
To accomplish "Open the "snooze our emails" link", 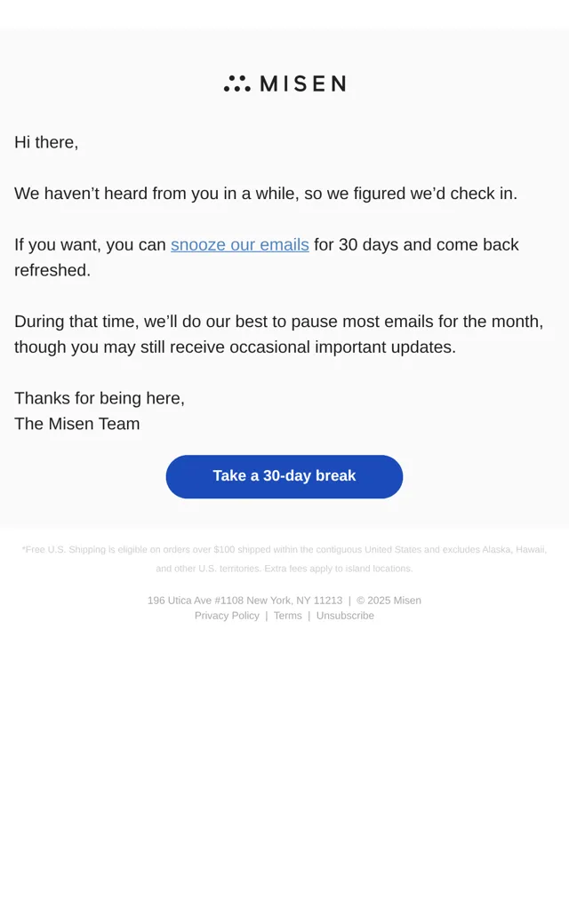I will (240, 244).
